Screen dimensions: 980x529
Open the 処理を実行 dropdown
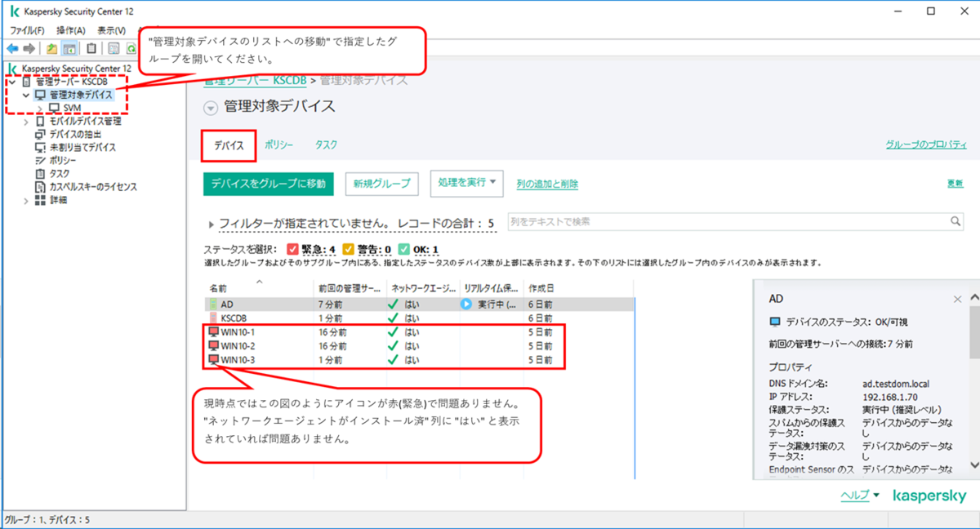(466, 184)
